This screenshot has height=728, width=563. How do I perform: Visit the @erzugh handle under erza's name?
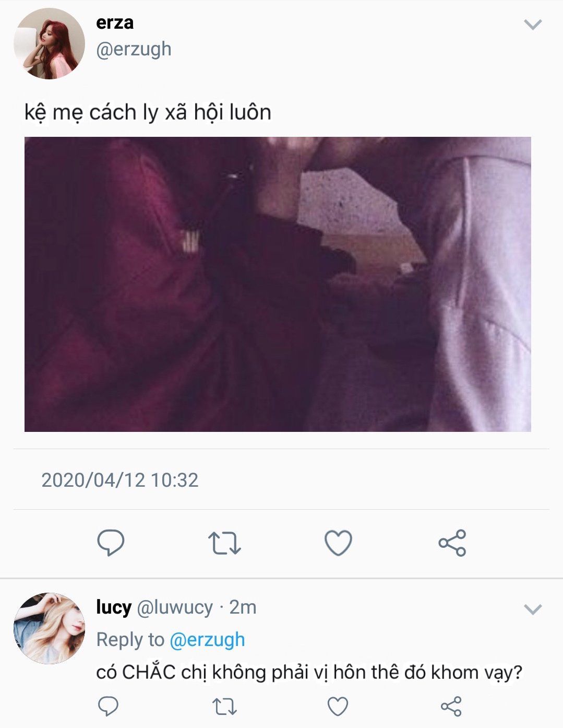(134, 49)
